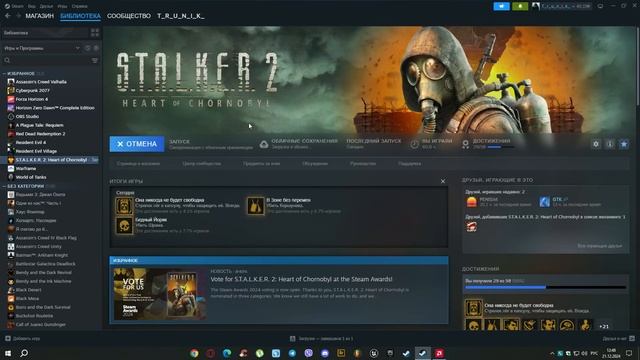Toggle the favorite star icon

pos(624,144)
